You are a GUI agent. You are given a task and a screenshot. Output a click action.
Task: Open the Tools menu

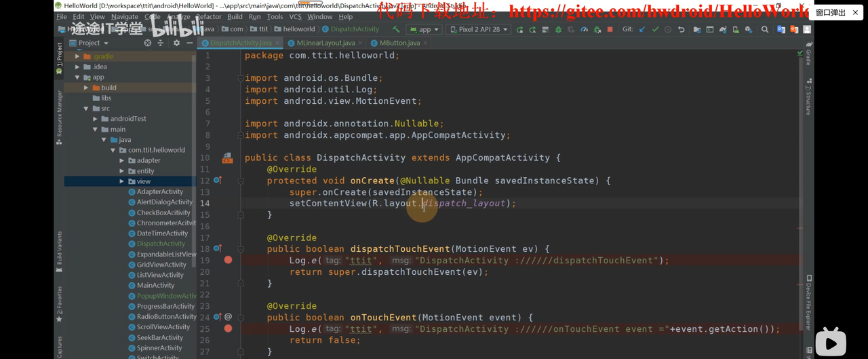click(x=275, y=16)
